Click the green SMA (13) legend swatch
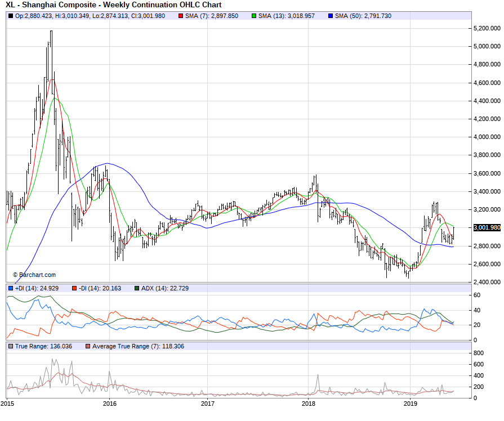 click(x=254, y=16)
